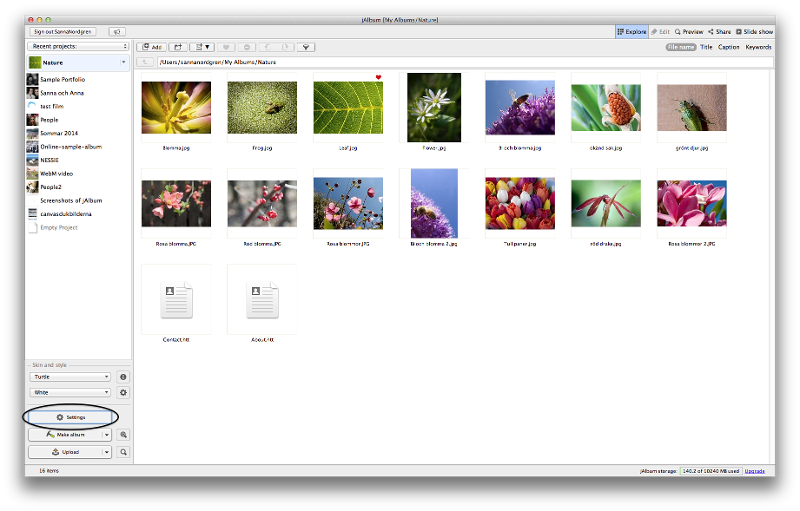
Task: Select File name label display option
Action: pyautogui.click(x=681, y=47)
